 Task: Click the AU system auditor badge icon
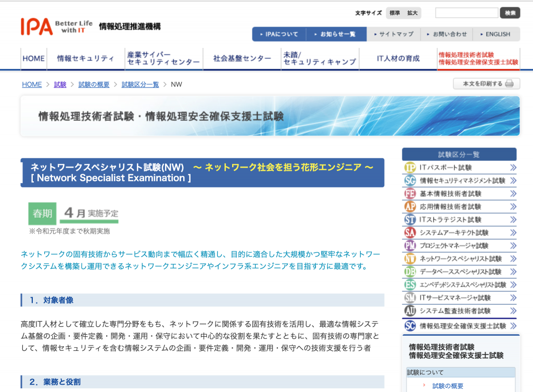[410, 311]
